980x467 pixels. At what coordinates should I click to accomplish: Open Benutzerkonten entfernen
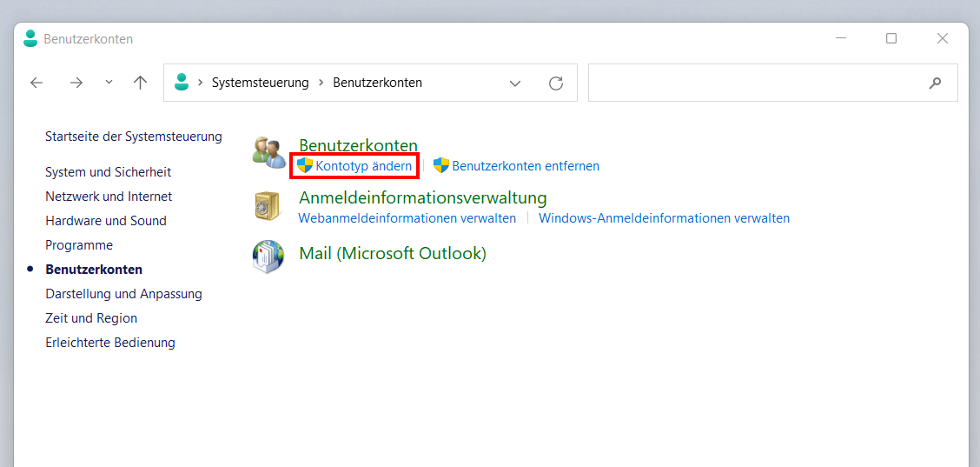526,166
